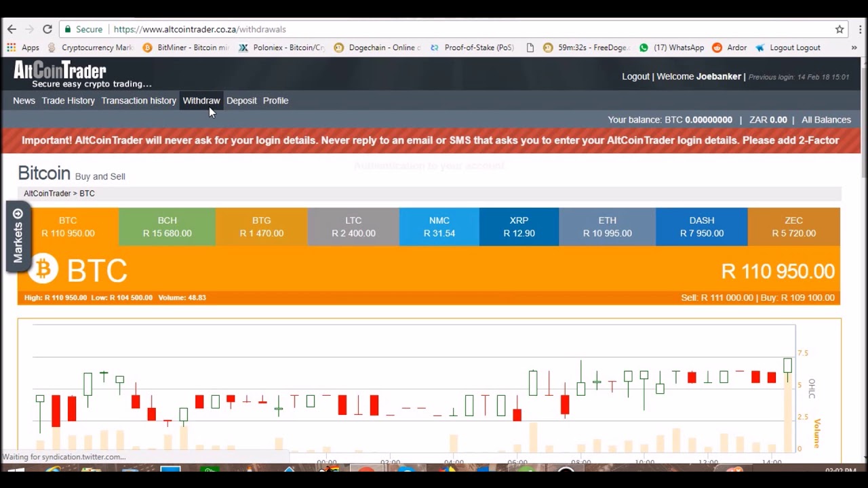Select the BTG market tile

click(261, 226)
